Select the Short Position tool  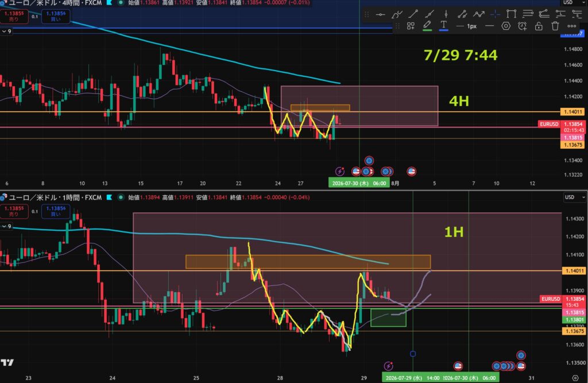click(577, 14)
